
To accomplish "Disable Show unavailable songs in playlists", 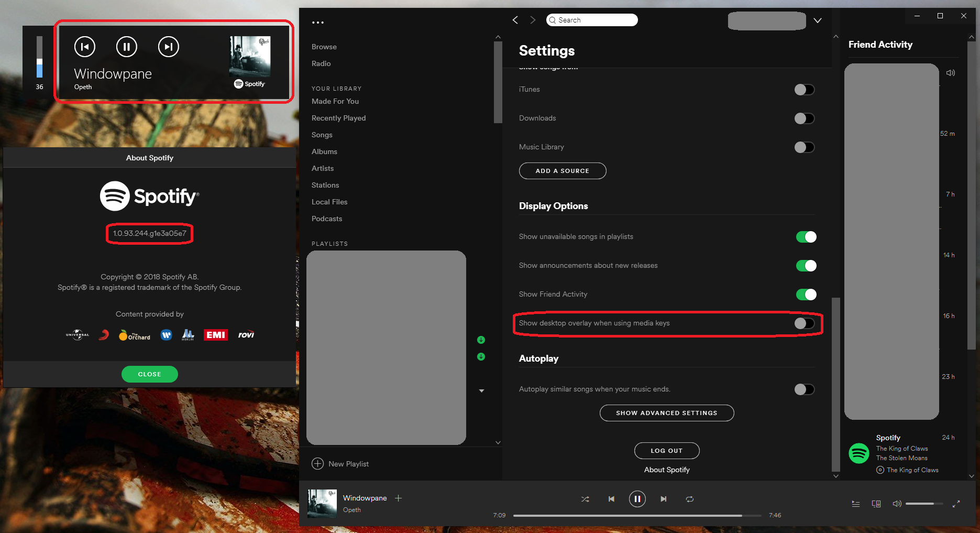I will click(806, 237).
